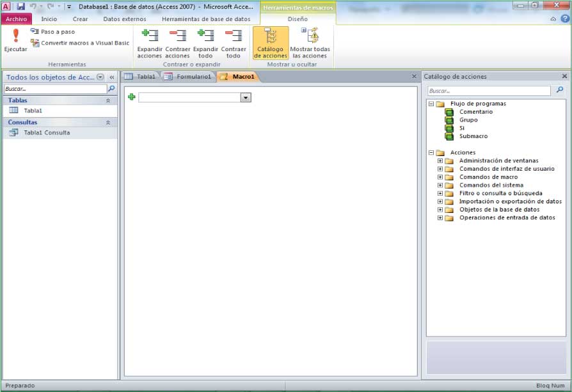Image resolution: width=572 pixels, height=392 pixels.
Task: Save using the floppy disk icon
Action: (20, 6)
